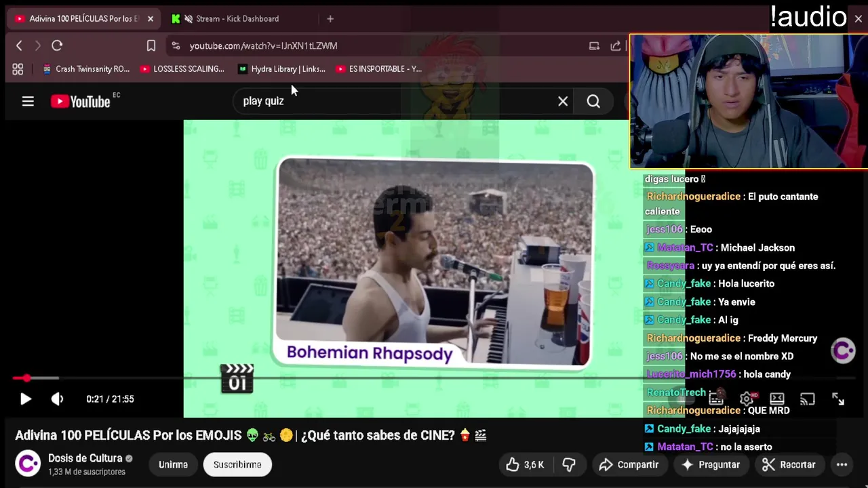This screenshot has height=488, width=868.
Task: Switch the player to theater mode
Action: point(777,399)
